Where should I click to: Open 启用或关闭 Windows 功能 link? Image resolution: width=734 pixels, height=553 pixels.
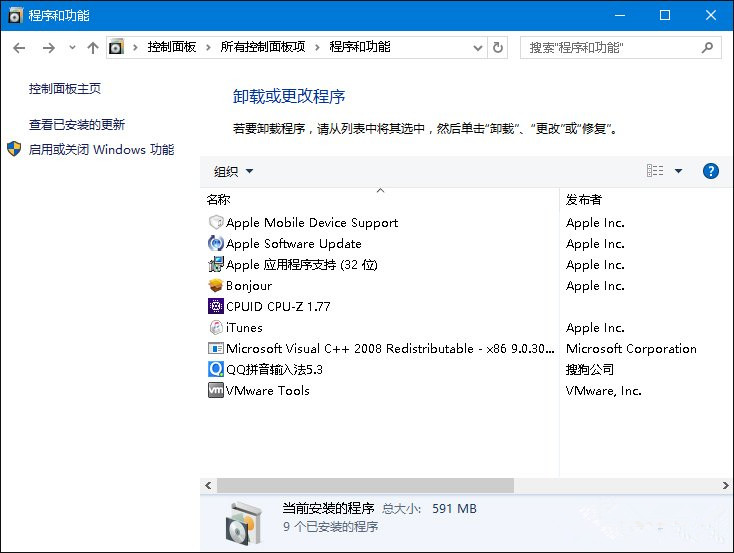101,150
